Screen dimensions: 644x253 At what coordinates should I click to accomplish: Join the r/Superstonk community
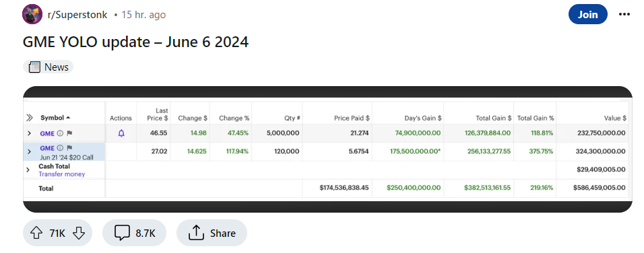pyautogui.click(x=587, y=14)
